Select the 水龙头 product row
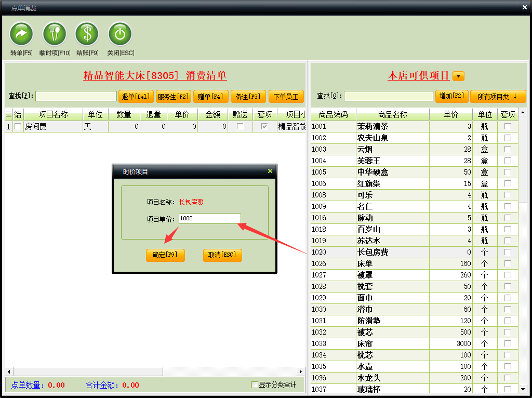Image resolution: width=532 pixels, height=398 pixels. coord(414,378)
